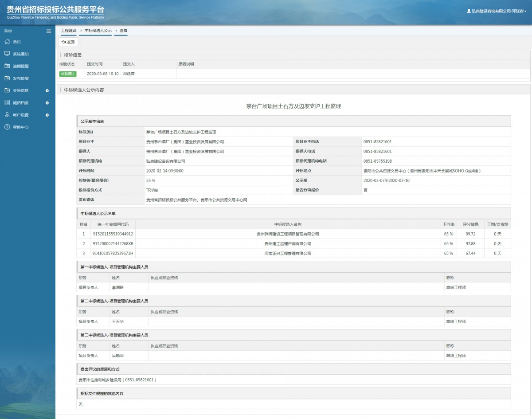Open the user dropdown 弘典建设咨询有限公司-邓廷容
Image resolution: width=532 pixels, height=419 pixels.
pos(497,11)
